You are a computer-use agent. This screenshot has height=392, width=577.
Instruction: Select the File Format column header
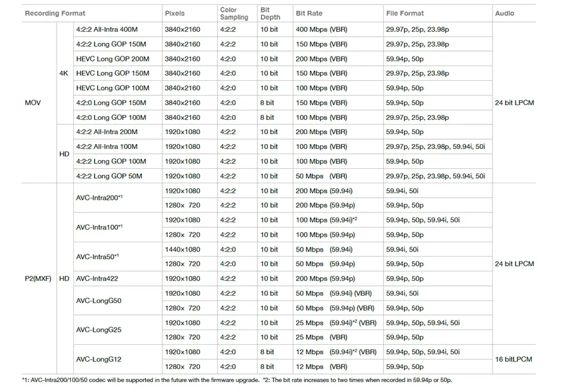tap(405, 13)
